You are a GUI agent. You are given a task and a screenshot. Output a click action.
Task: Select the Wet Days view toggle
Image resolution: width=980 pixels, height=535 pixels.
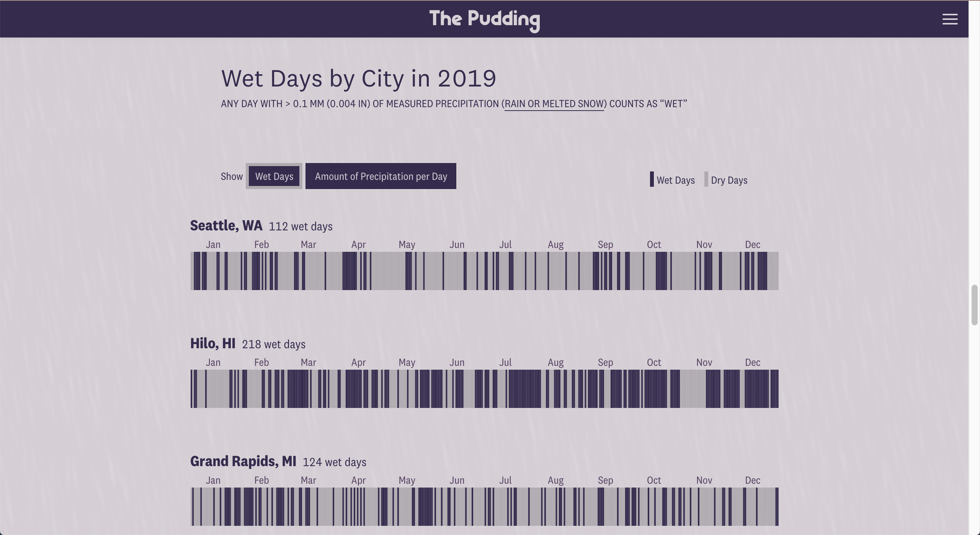274,176
